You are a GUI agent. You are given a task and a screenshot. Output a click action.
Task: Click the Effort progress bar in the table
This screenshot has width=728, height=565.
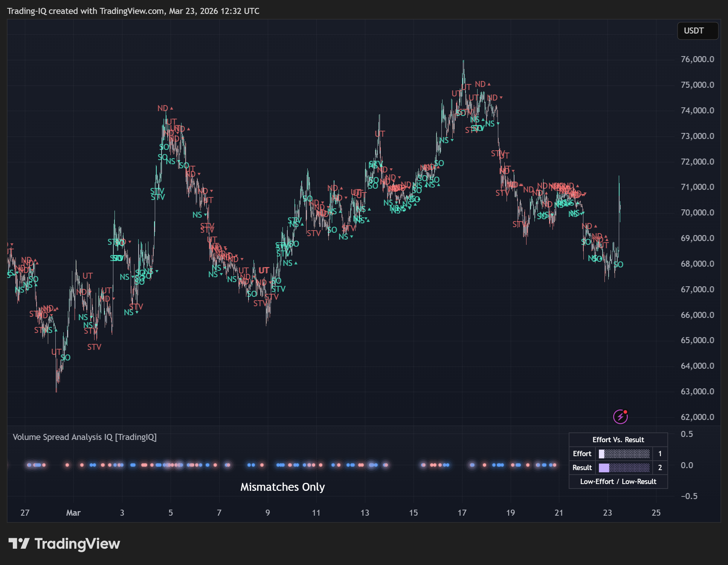[x=624, y=454]
